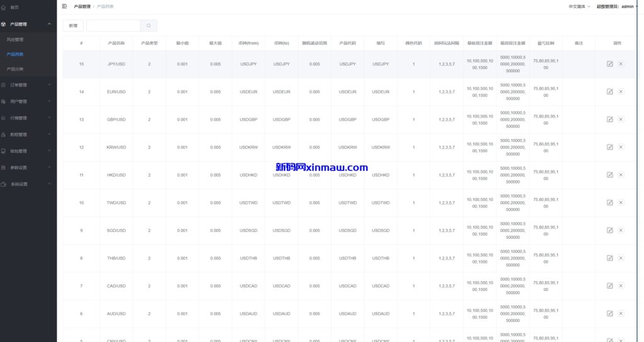The image size is (644, 342).
Task: Delete the KRW/USD product row
Action: click(621, 147)
